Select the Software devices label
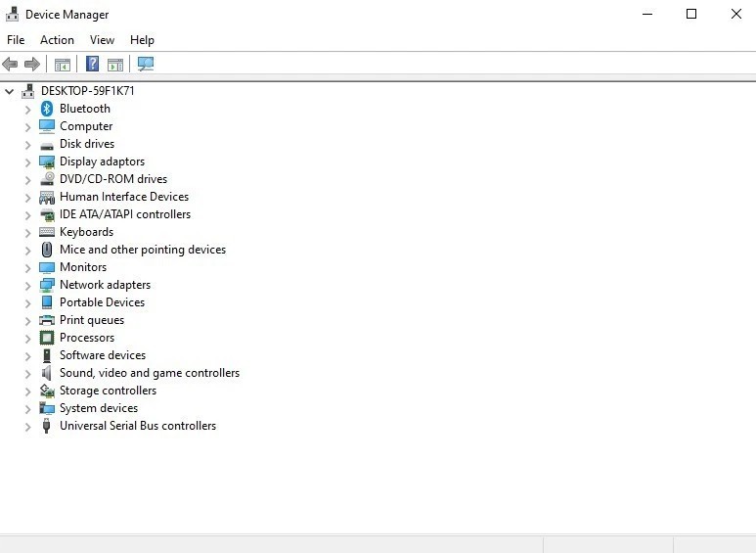The width and height of the screenshot is (756, 553). point(103,355)
